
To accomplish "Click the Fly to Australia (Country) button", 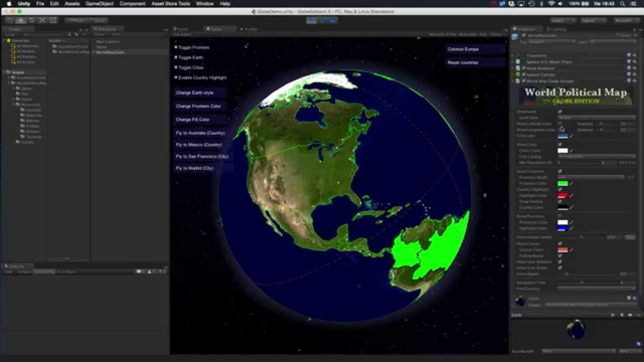I will click(x=201, y=132).
